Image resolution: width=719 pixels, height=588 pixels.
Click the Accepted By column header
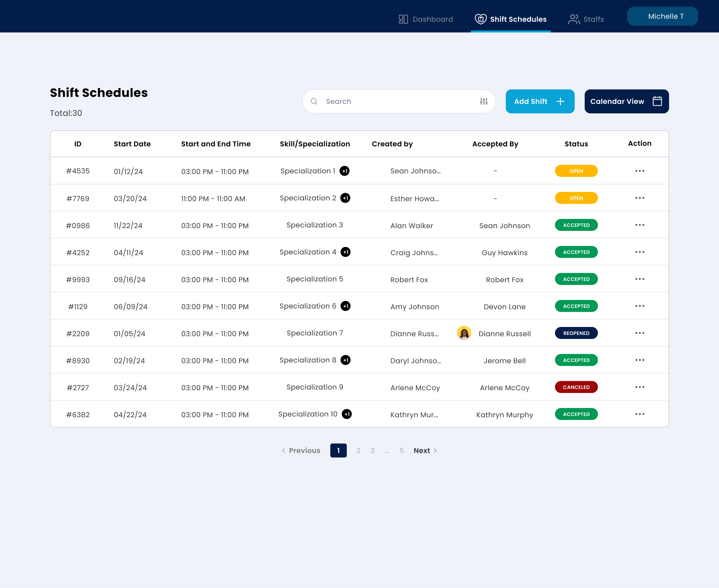point(495,144)
